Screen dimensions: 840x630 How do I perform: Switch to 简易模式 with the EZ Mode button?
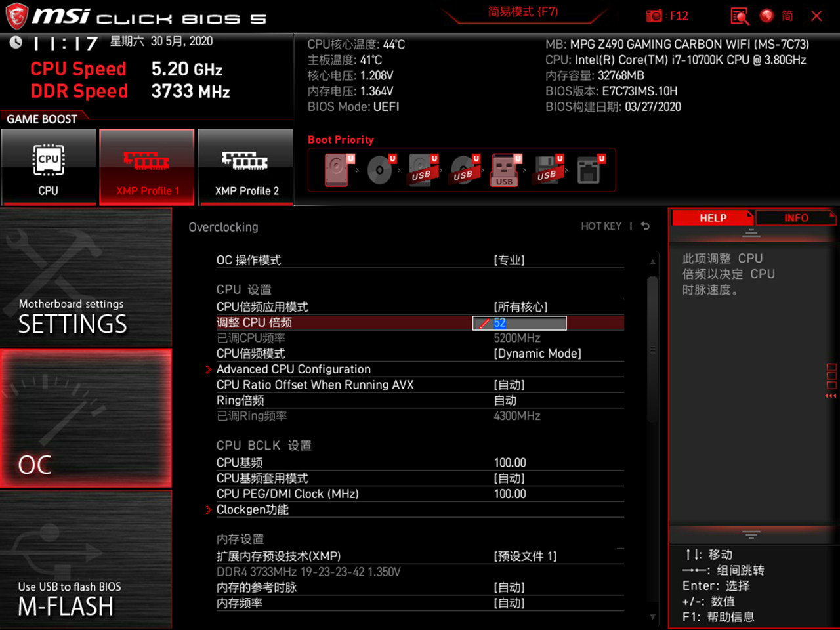click(523, 11)
